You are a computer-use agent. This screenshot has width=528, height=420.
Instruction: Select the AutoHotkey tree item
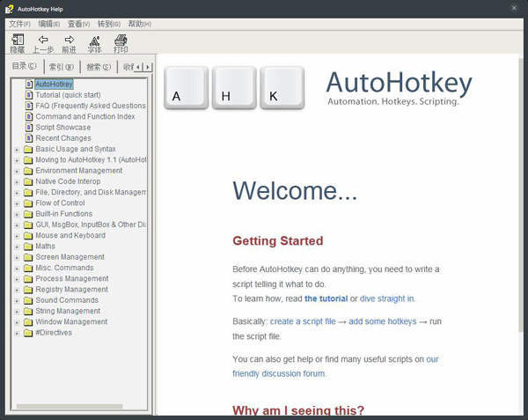[54, 85]
